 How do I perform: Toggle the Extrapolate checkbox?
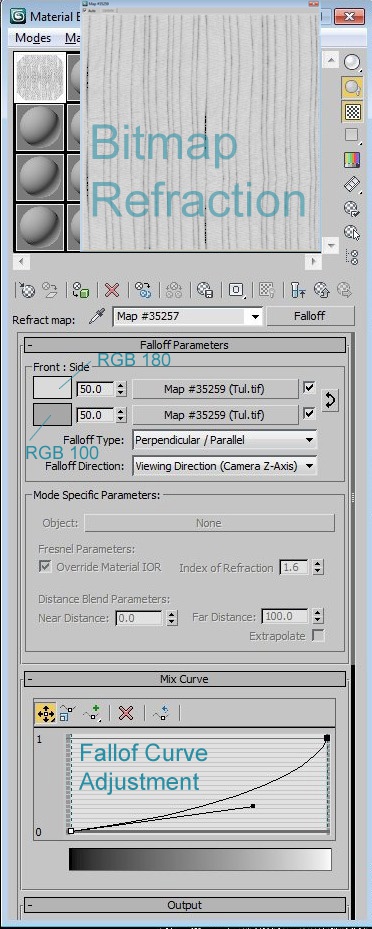(x=318, y=636)
